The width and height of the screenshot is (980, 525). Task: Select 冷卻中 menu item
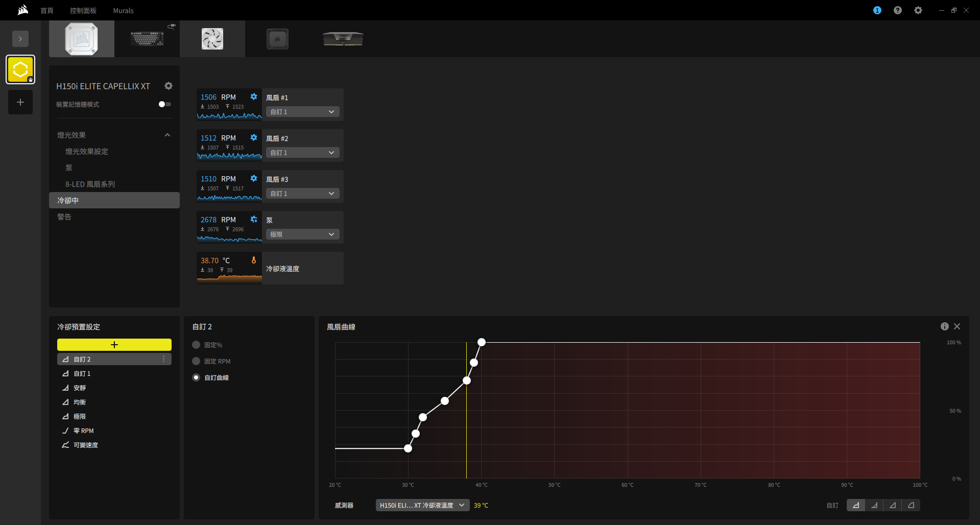click(x=114, y=200)
